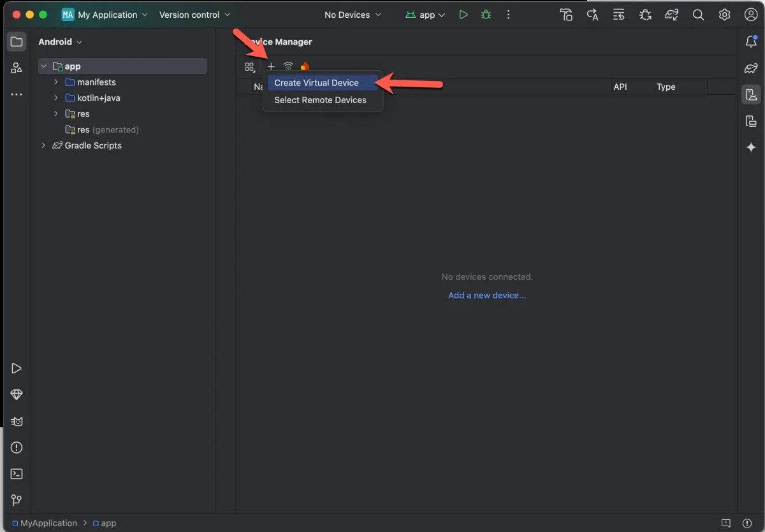
Task: Click the Pair Devices over Wi-Fi icon
Action: click(288, 66)
